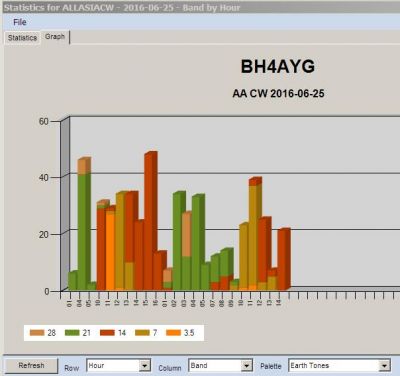Click the 3.5 band orange legend swatch

(174, 333)
